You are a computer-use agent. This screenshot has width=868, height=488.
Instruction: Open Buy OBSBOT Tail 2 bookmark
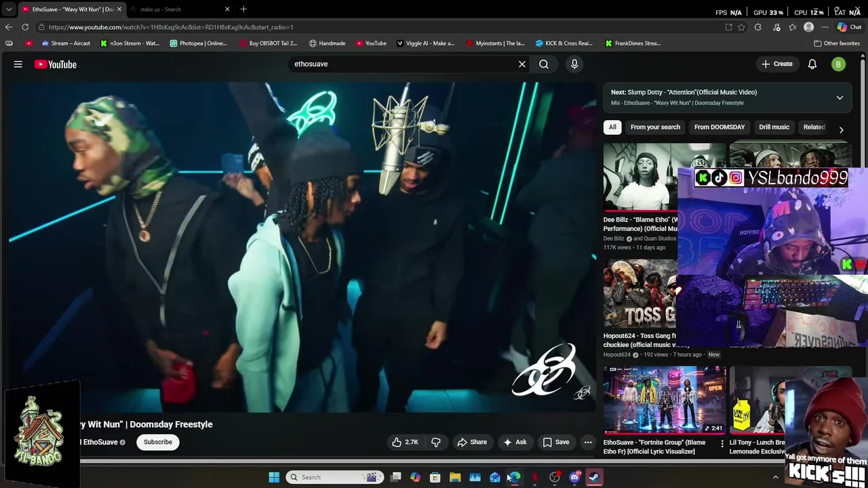269,43
